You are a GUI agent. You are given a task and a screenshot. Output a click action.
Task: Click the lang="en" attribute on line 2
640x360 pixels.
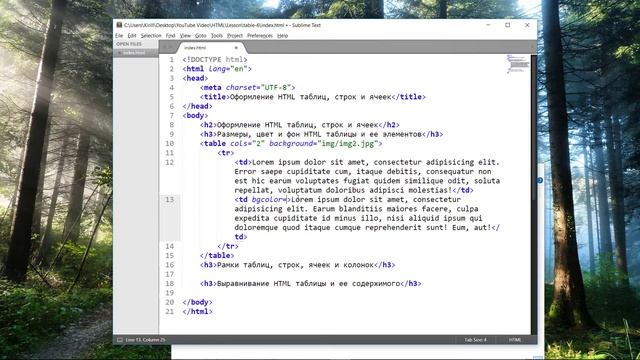tap(228, 69)
